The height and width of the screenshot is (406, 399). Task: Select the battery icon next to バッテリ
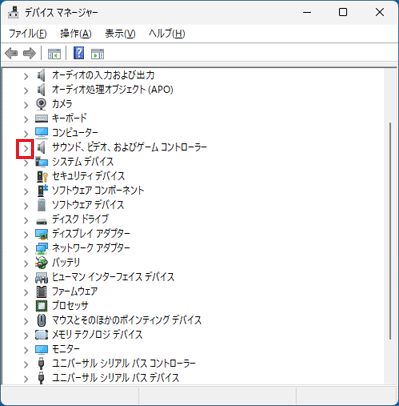point(42,263)
